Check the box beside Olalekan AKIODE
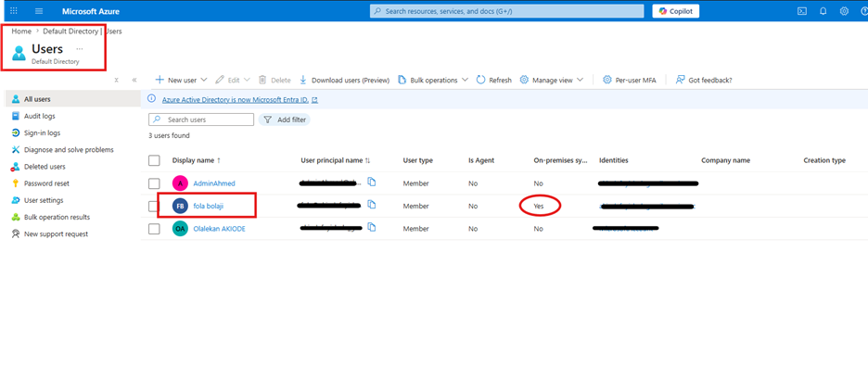 (x=155, y=228)
